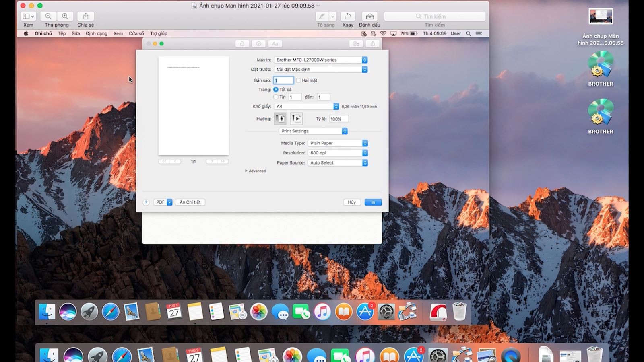Click the In print button

click(373, 202)
